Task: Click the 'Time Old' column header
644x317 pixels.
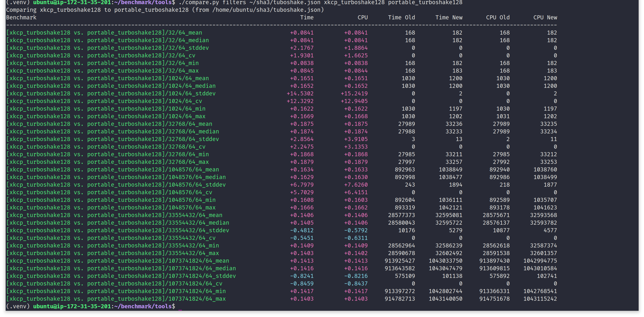Action: point(401,18)
